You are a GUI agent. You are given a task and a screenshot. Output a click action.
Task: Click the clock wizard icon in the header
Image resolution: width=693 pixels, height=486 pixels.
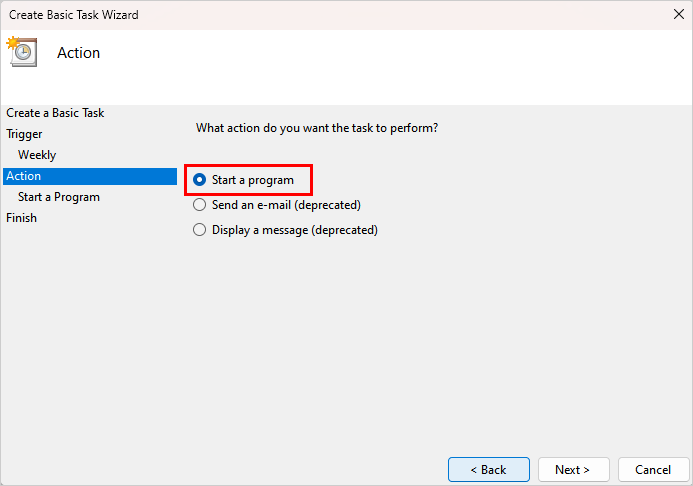click(x=21, y=52)
